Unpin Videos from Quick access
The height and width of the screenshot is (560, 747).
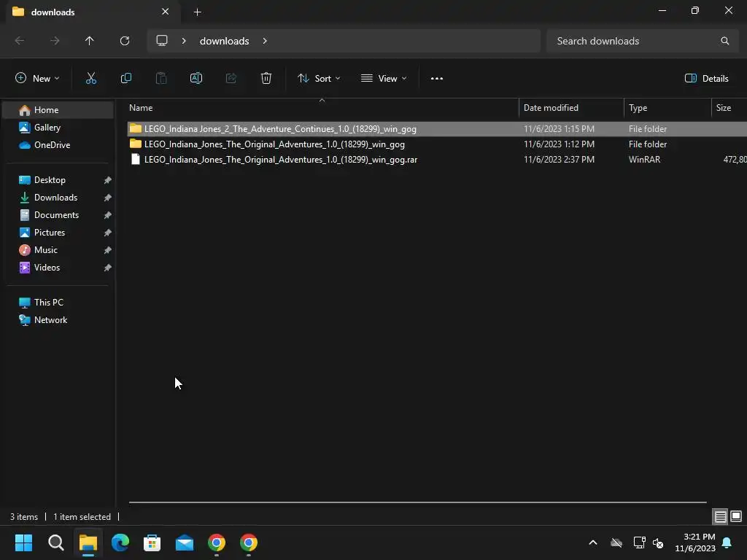pos(108,268)
